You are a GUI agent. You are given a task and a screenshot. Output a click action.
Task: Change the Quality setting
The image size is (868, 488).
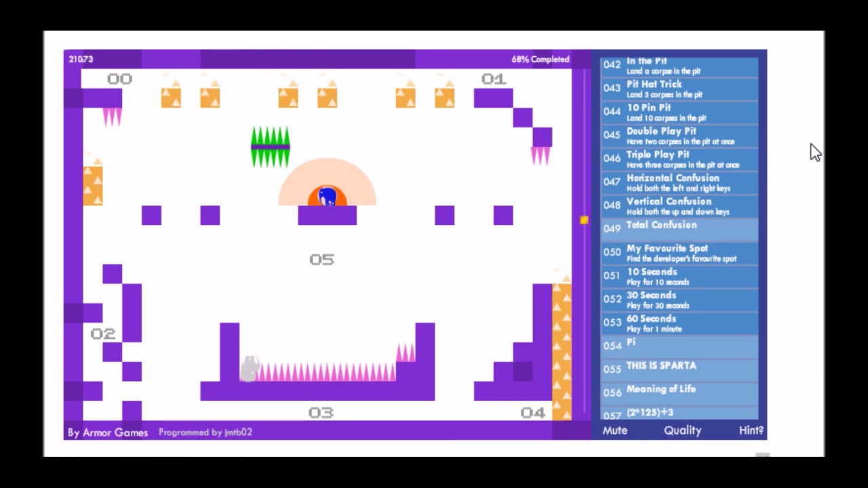(682, 430)
